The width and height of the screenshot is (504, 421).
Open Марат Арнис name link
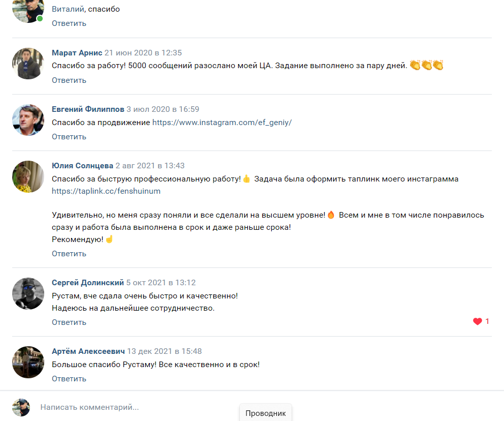[x=77, y=53]
